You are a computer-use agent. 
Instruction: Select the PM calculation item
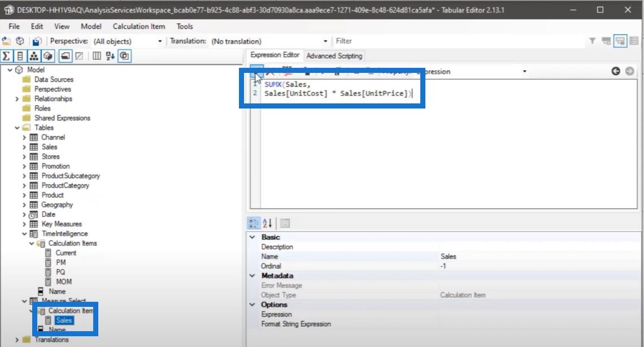(x=61, y=262)
